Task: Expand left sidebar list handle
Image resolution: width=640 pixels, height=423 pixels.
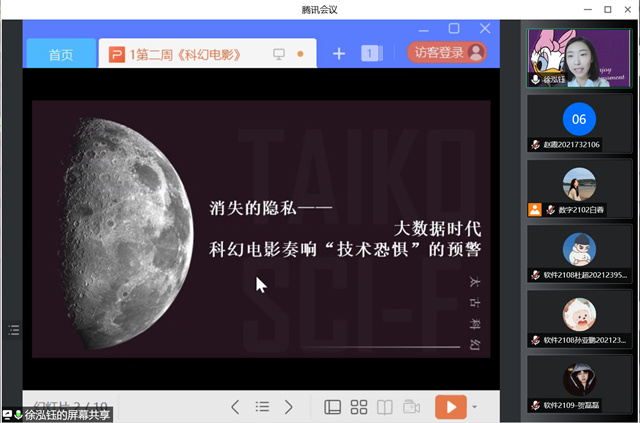Action: (x=13, y=330)
